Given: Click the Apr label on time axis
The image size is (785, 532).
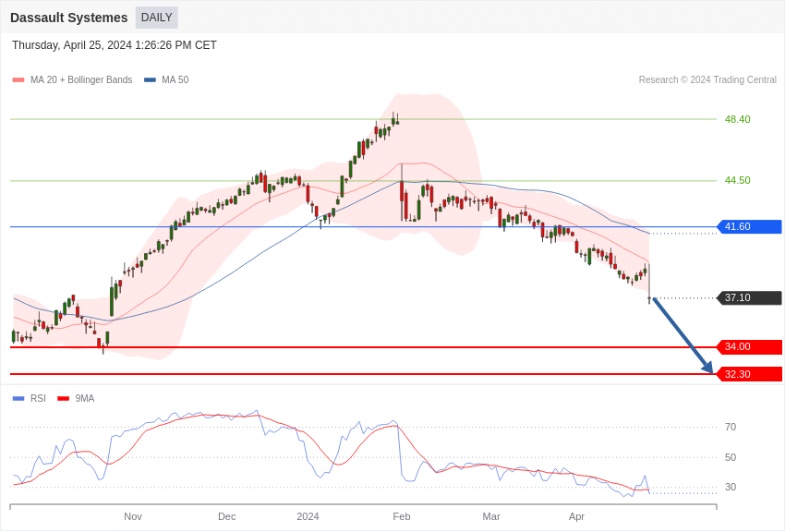Looking at the screenshot, I should [x=576, y=516].
